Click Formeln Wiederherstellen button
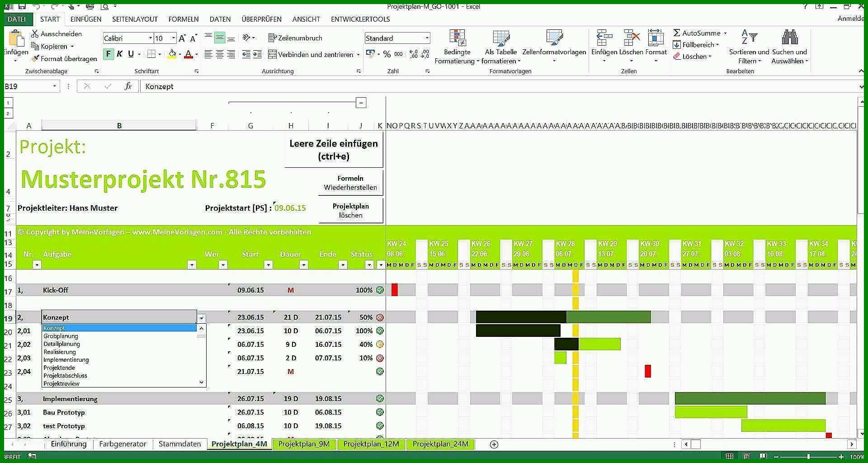The width and height of the screenshot is (868, 463). [350, 183]
